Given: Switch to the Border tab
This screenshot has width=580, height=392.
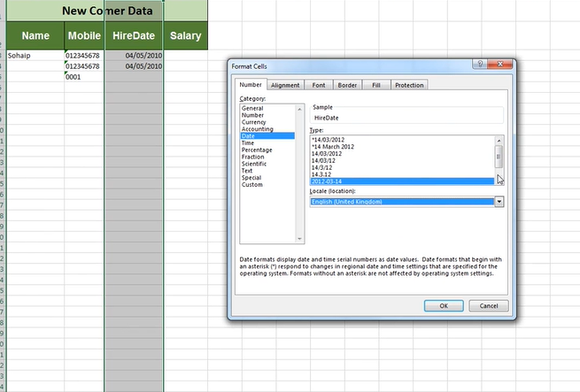Looking at the screenshot, I should pos(347,85).
